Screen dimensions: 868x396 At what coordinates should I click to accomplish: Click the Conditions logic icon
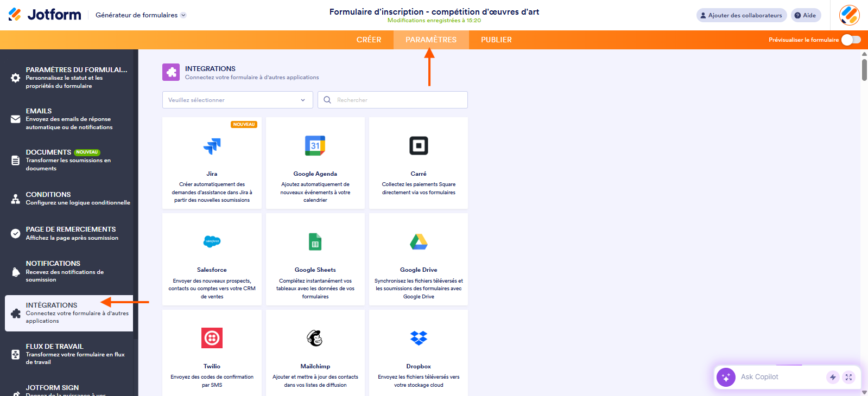point(16,199)
